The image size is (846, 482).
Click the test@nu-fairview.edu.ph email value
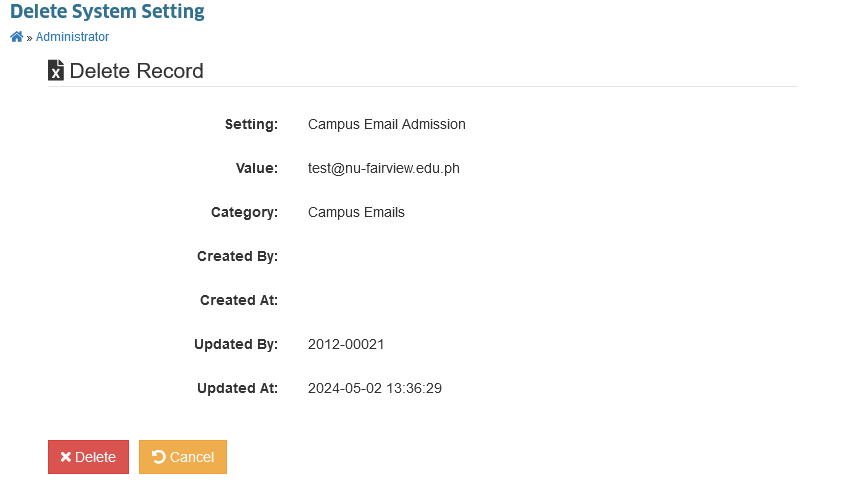click(384, 168)
